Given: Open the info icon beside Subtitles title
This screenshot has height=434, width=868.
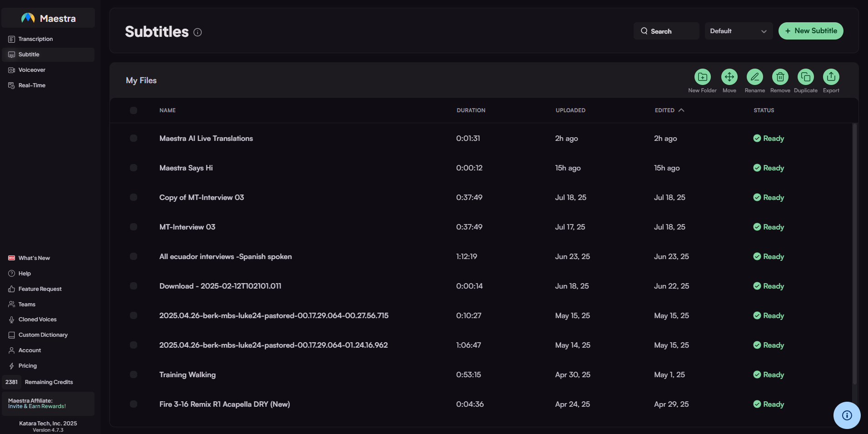Looking at the screenshot, I should [198, 32].
